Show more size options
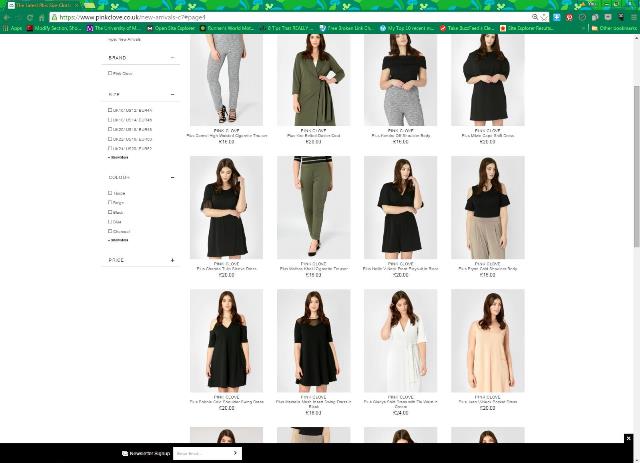The image size is (640, 463). (x=118, y=157)
